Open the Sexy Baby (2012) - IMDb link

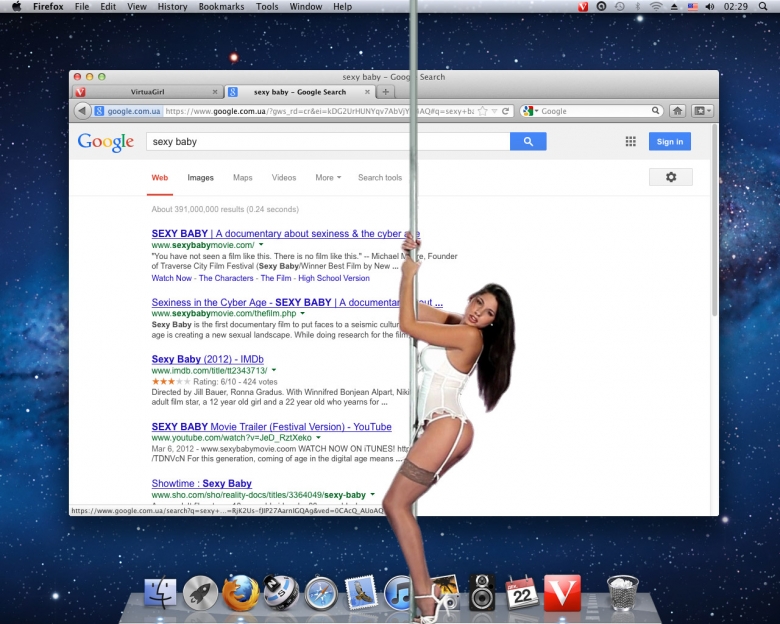pyautogui.click(x=207, y=359)
